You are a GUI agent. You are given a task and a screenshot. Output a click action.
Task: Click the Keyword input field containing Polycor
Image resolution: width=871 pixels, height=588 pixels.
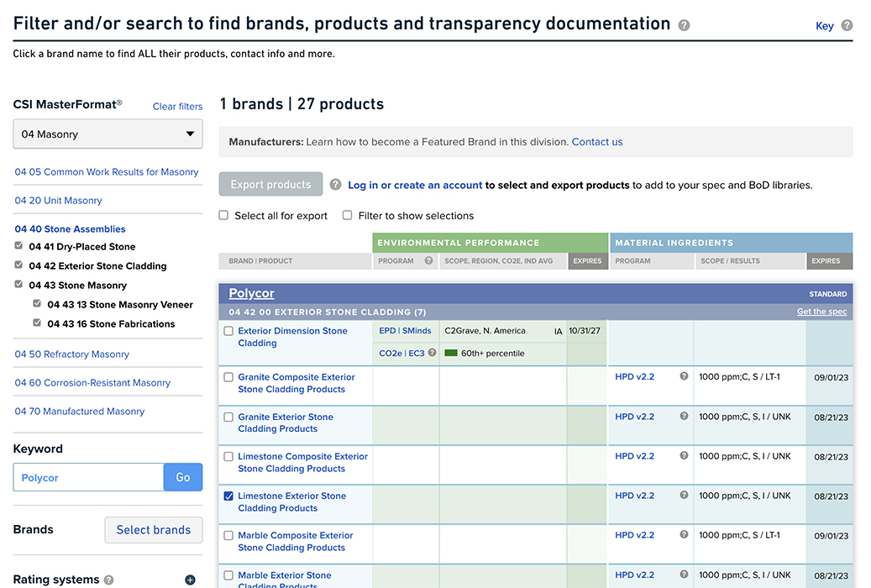[x=88, y=478]
